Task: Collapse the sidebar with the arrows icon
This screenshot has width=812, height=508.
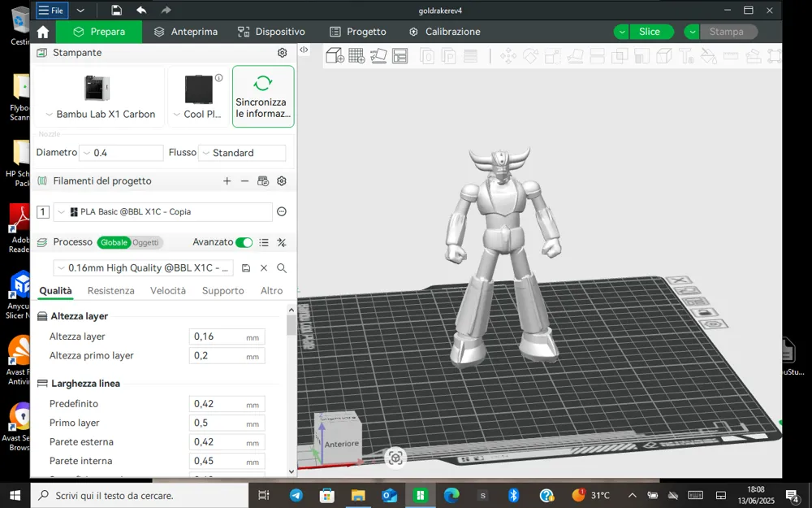Action: pos(304,50)
